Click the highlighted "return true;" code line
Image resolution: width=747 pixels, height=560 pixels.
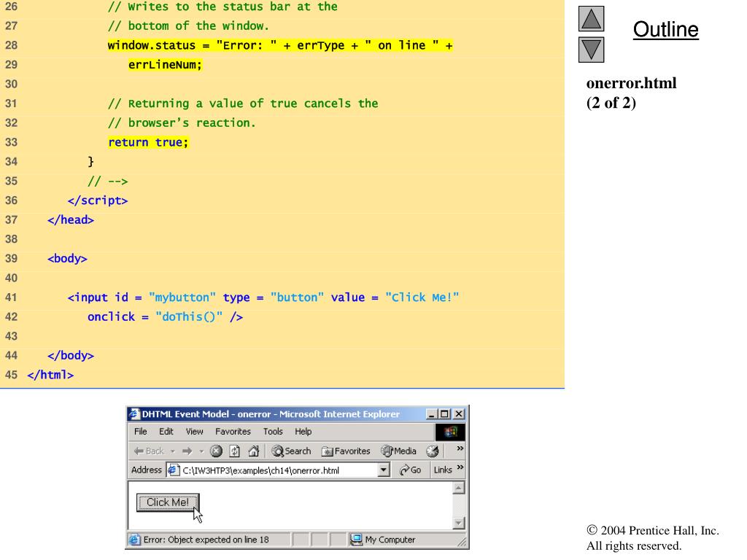149,142
